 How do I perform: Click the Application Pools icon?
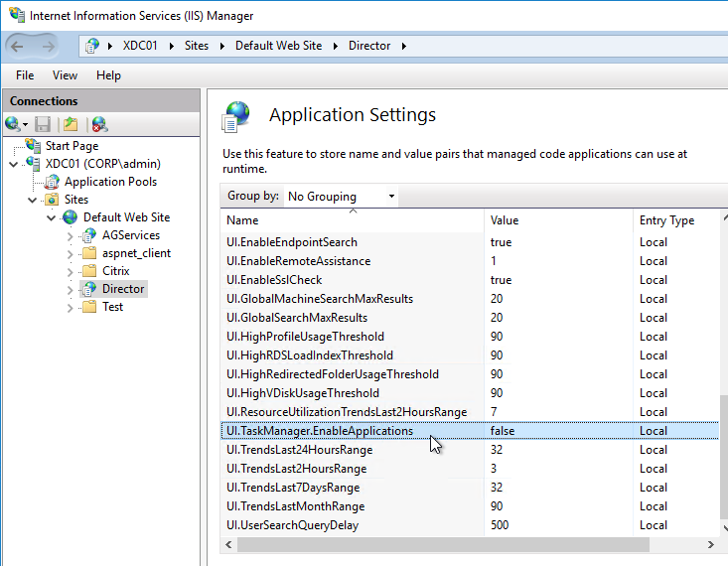click(52, 182)
